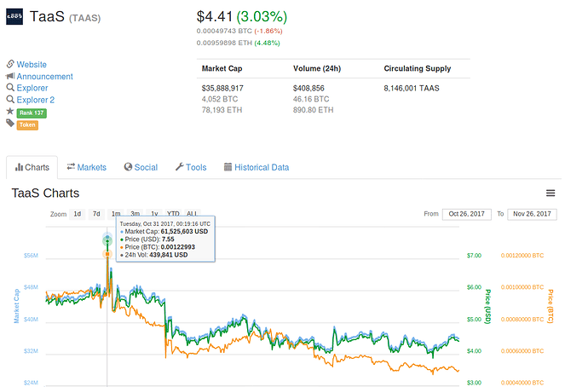Click the (3.03%) change text
The image size is (588, 387).
(x=262, y=16)
